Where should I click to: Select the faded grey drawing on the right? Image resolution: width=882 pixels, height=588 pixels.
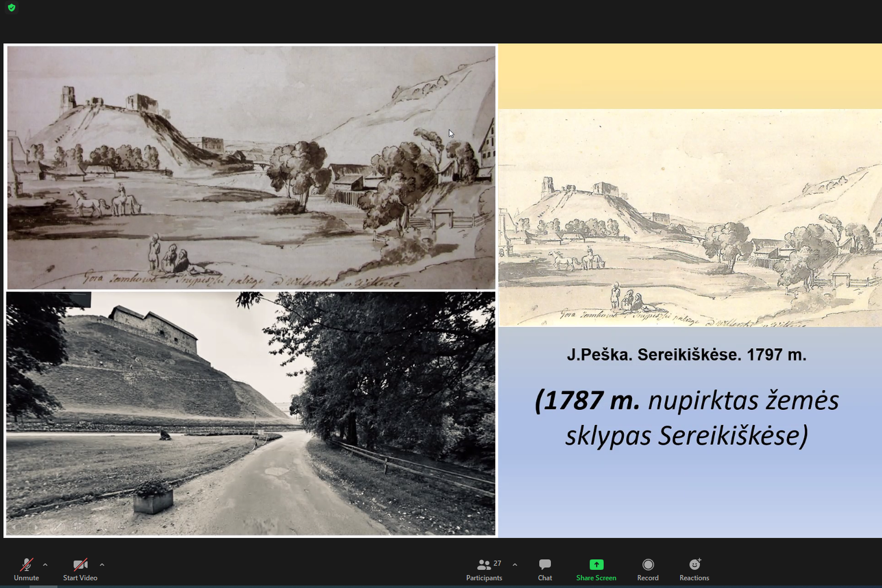pos(690,218)
